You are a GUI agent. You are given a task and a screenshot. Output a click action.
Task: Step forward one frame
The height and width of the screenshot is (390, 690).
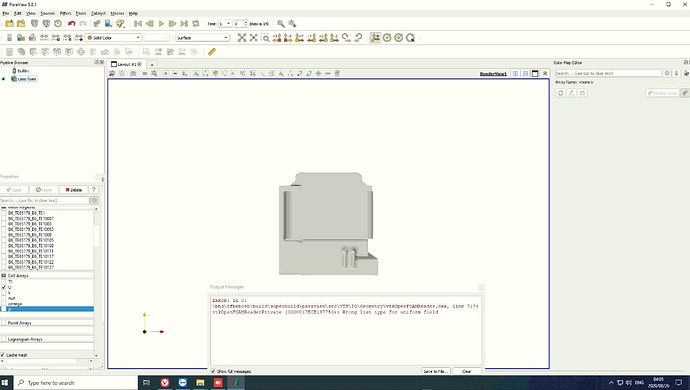pos(172,23)
